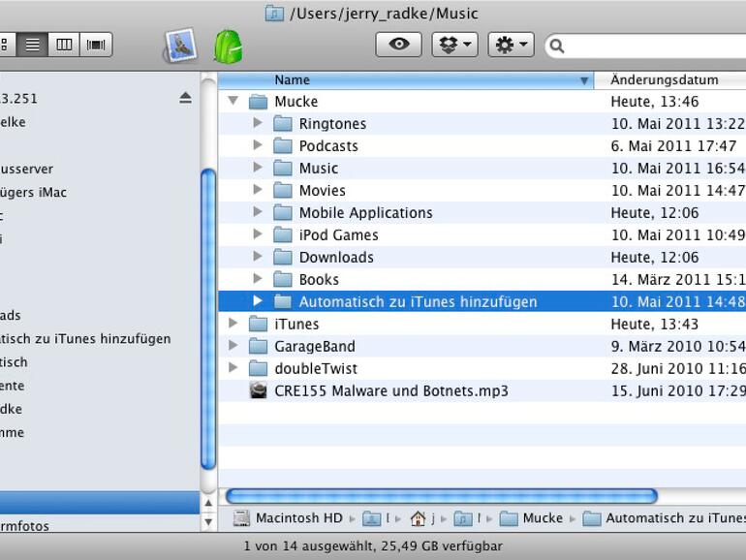Switch to list view mode
This screenshot has width=746, height=560.
(32, 45)
